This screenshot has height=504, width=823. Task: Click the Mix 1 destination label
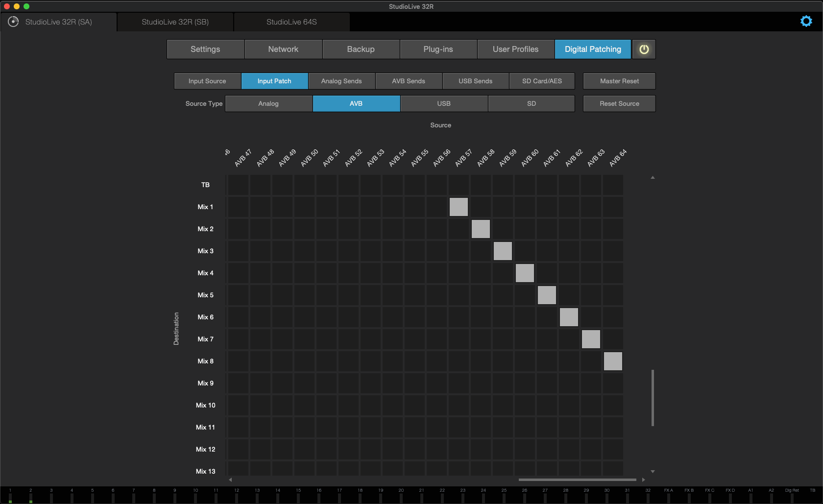[x=205, y=207]
